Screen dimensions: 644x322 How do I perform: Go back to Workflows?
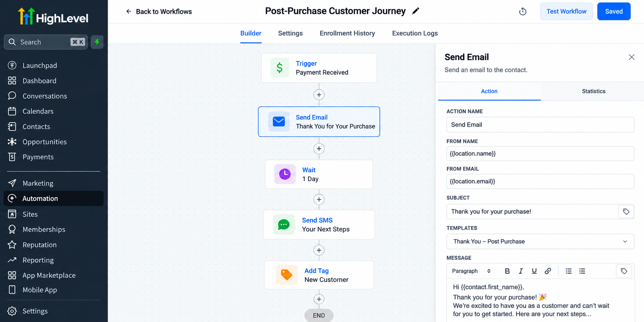click(x=159, y=12)
